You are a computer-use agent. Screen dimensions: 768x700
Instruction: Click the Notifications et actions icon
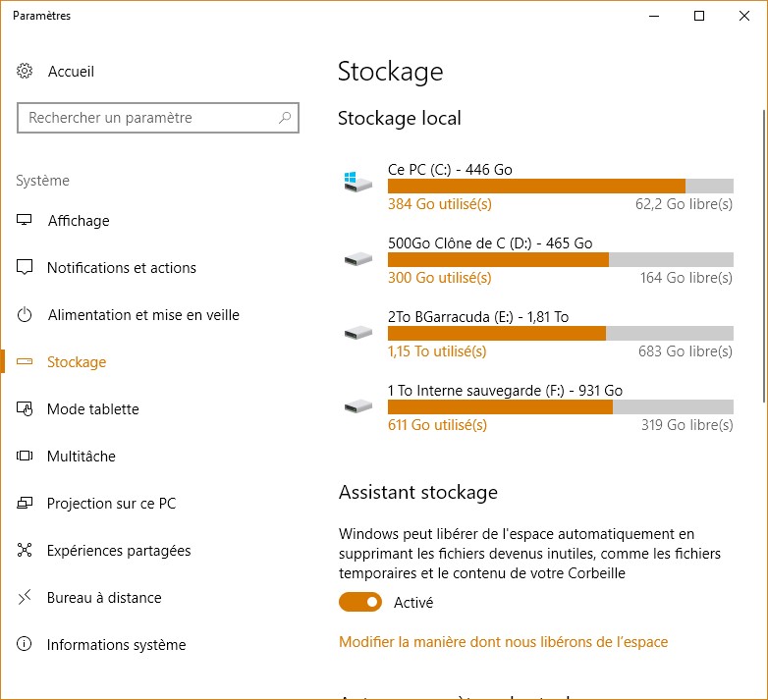coord(26,268)
